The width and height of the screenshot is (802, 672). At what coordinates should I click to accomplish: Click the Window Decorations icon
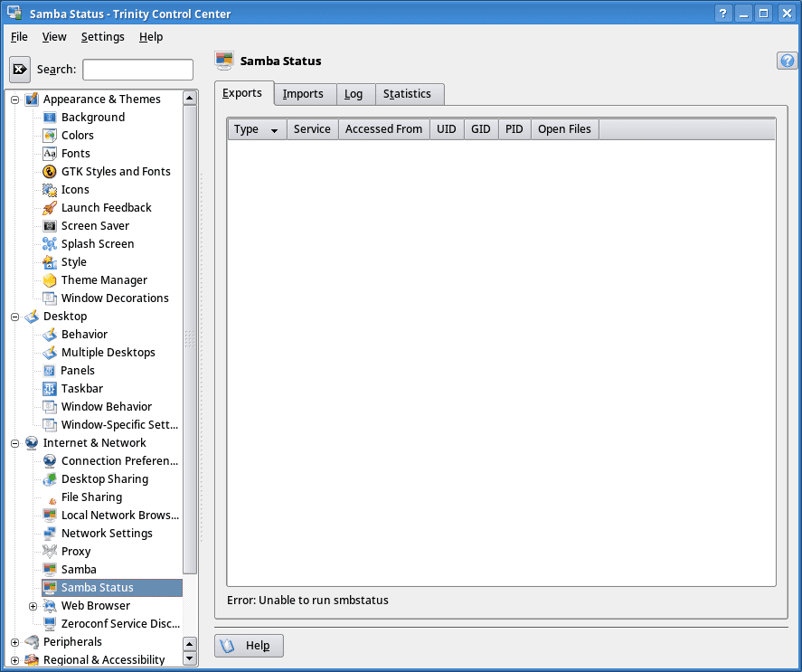point(50,298)
